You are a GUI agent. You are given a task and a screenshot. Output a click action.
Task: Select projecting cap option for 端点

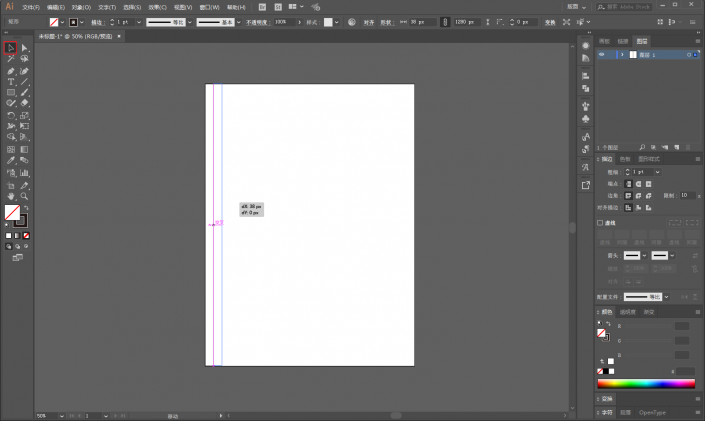[x=648, y=184]
